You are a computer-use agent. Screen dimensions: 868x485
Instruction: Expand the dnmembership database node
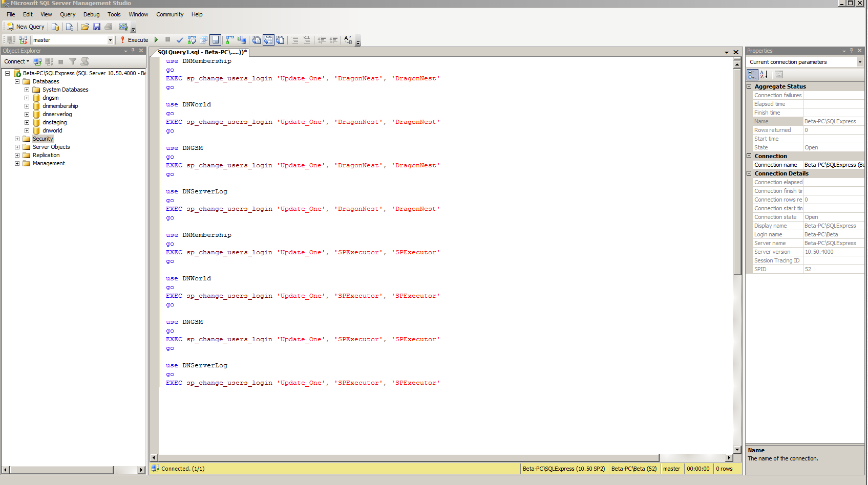click(x=27, y=106)
